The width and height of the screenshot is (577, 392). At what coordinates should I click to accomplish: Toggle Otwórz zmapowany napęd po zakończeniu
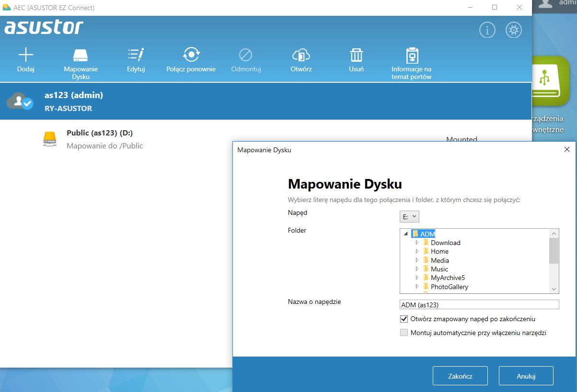pyautogui.click(x=404, y=319)
